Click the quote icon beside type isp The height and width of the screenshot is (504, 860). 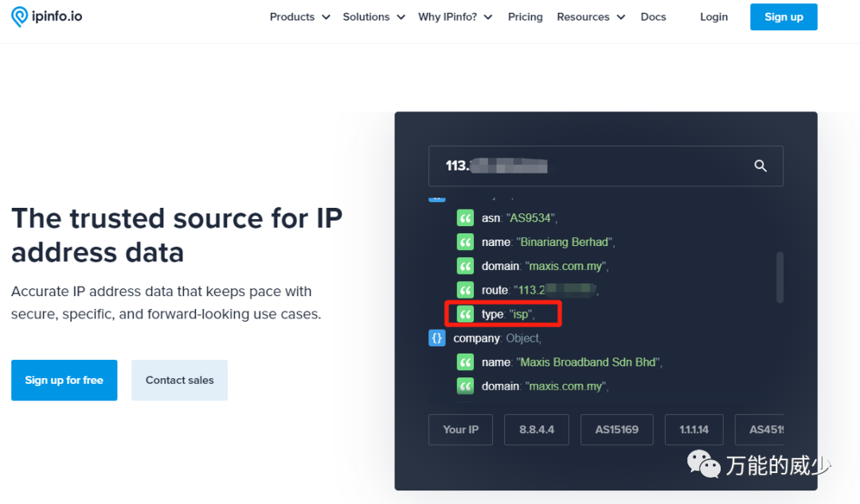pyautogui.click(x=465, y=315)
